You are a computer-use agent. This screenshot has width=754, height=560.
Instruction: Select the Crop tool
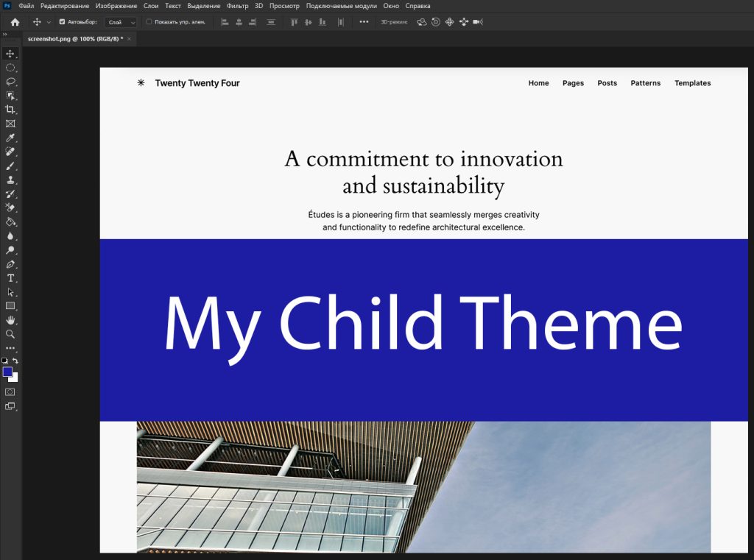click(10, 110)
